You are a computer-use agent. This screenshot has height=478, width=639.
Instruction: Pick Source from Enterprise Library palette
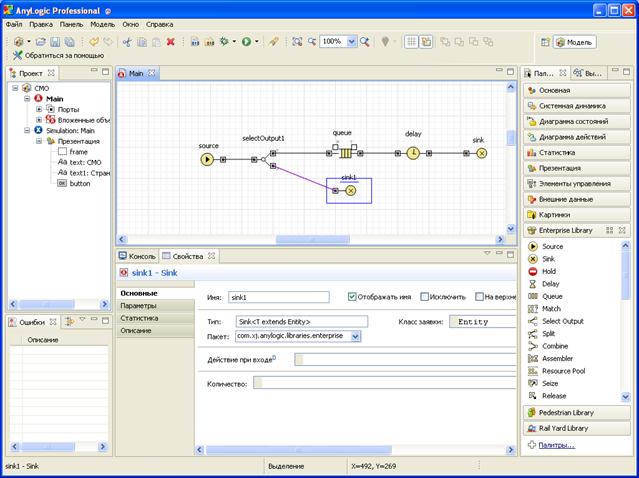(x=546, y=247)
